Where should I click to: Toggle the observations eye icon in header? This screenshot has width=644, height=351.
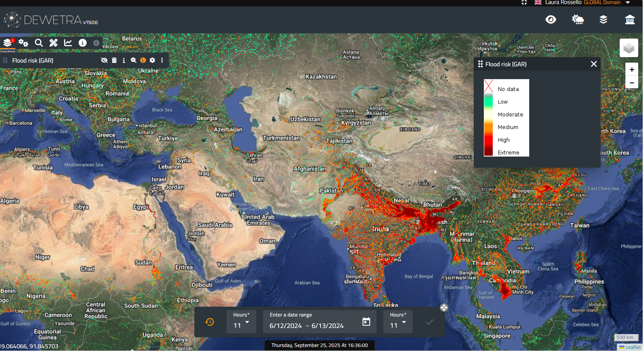(551, 20)
